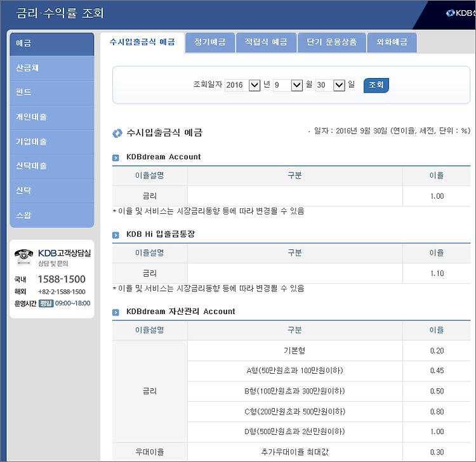Viewport: 476px width, 462px height.
Task: Click the KDB고객상담실 banner title
Action: pos(64,253)
